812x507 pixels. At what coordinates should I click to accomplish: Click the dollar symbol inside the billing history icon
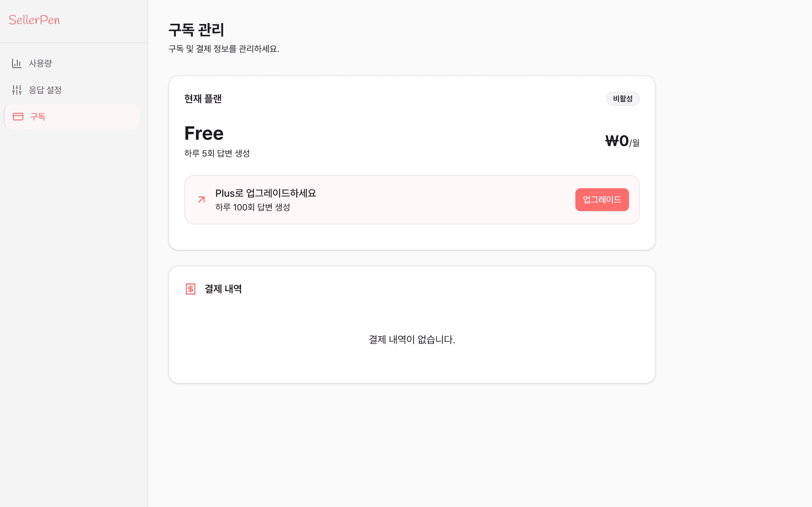coord(191,289)
